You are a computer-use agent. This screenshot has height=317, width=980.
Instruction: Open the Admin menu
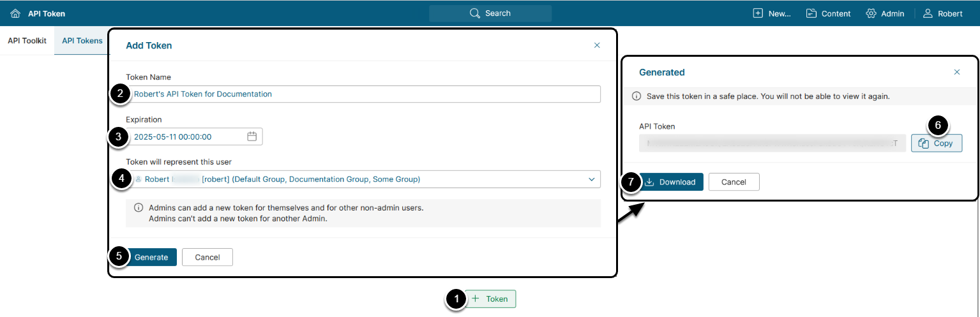tap(885, 13)
